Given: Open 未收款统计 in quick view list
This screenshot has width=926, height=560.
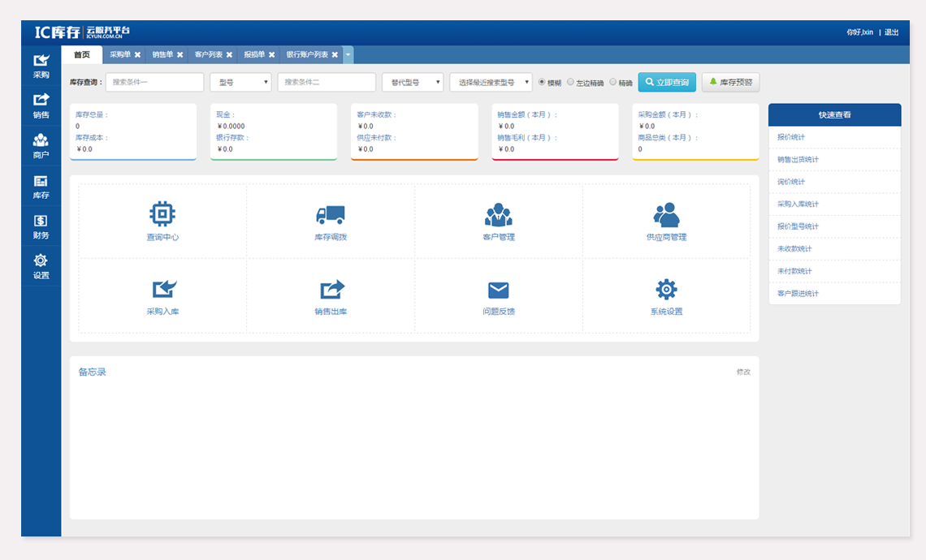Looking at the screenshot, I should point(794,249).
